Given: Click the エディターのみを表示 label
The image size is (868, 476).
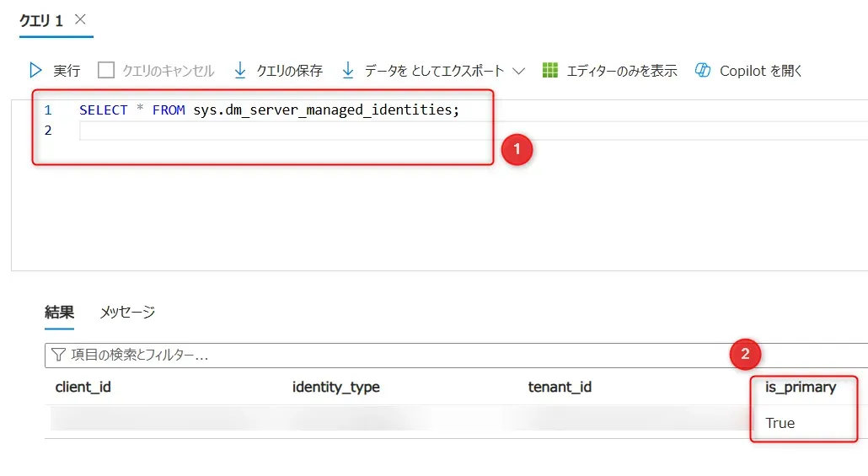Looking at the screenshot, I should [x=622, y=71].
